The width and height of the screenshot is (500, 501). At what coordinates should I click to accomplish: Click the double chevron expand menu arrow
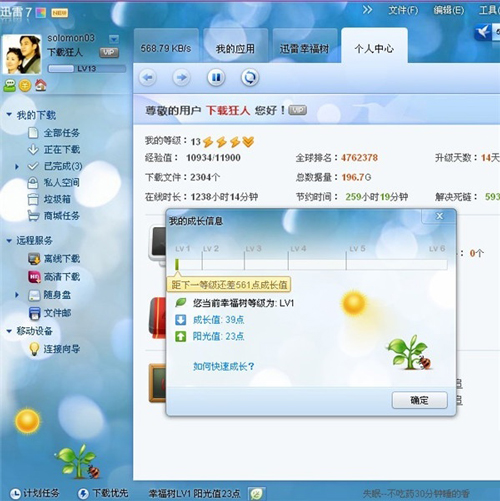(367, 10)
